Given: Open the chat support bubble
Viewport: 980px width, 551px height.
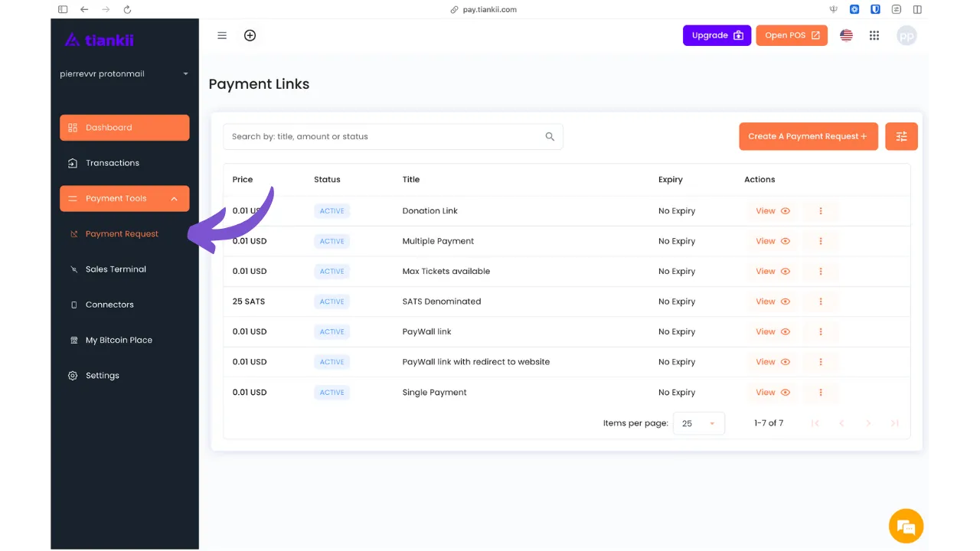Looking at the screenshot, I should tap(906, 527).
